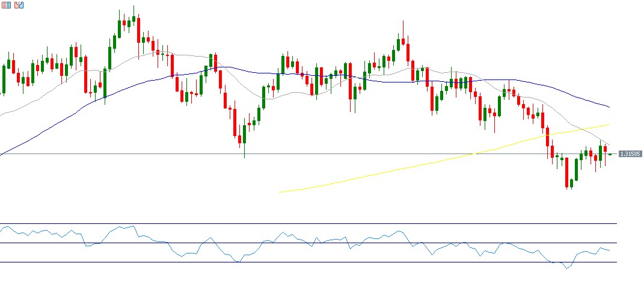Viewport: 644px width, 301px height.
Task: Click the 1.31585 current price label
Action: [629, 154]
